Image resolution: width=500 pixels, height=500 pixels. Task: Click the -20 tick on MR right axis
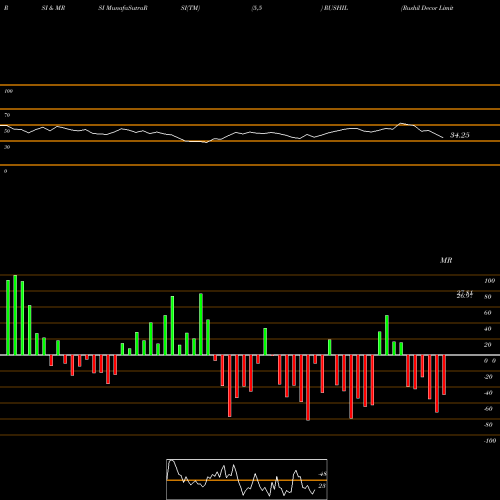click(488, 377)
